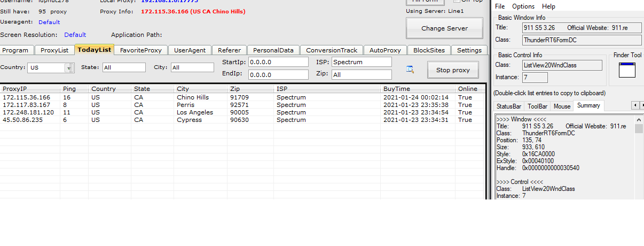Click the Zip filter field

point(362,75)
